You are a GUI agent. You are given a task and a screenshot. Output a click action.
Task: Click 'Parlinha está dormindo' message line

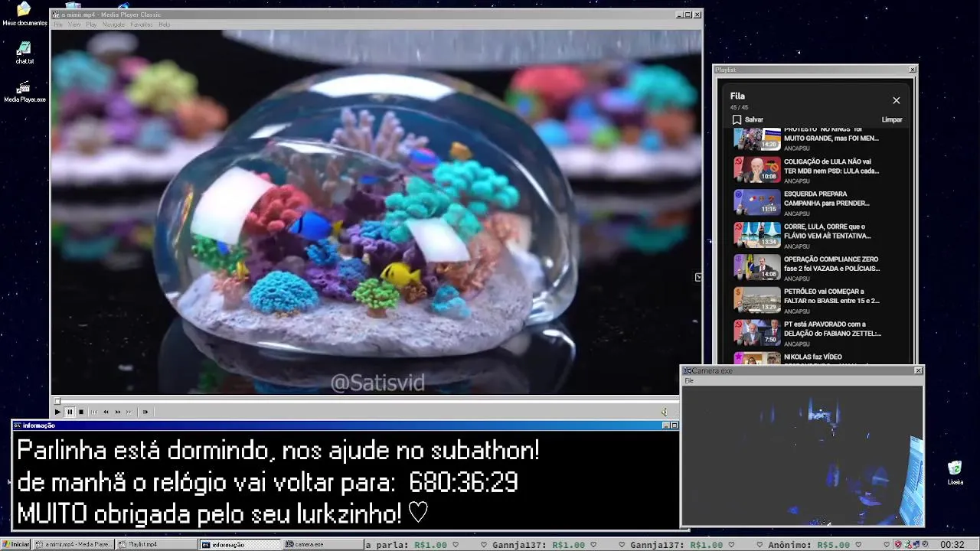tap(279, 451)
